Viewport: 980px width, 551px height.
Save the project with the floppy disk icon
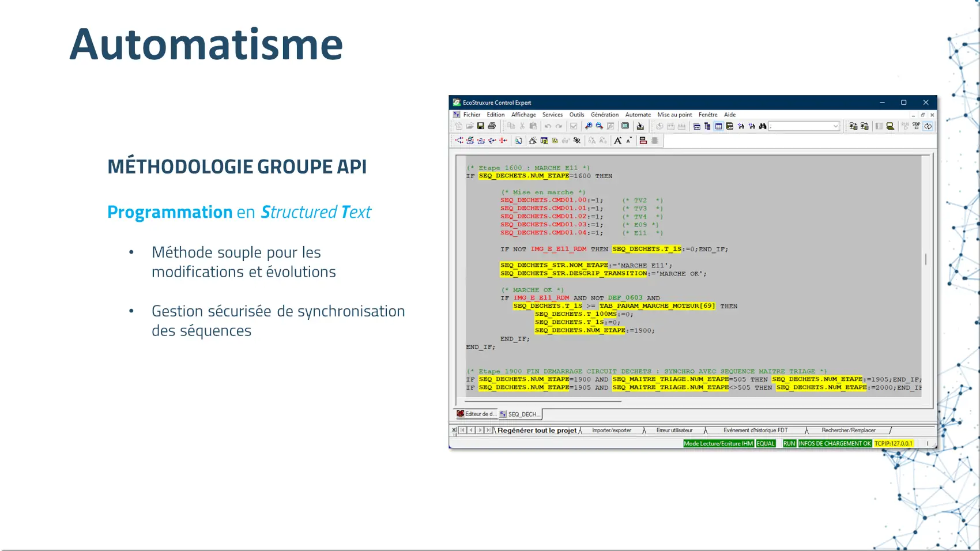(481, 126)
